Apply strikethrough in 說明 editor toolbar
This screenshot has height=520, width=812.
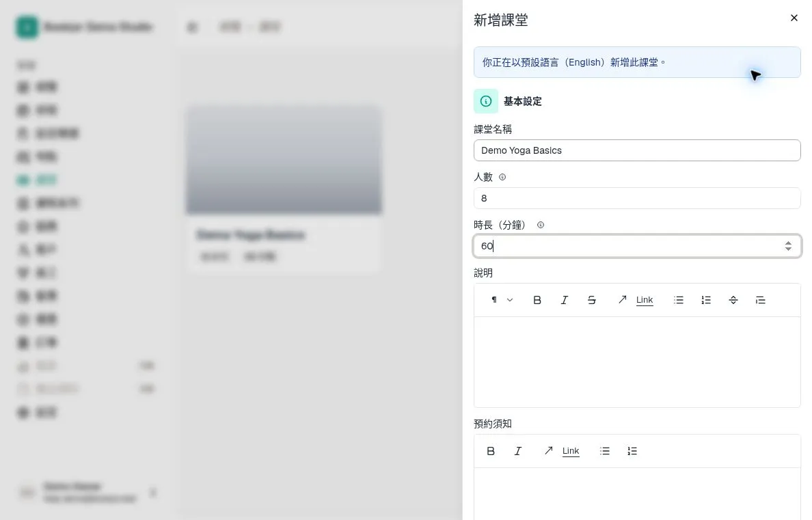pos(591,300)
